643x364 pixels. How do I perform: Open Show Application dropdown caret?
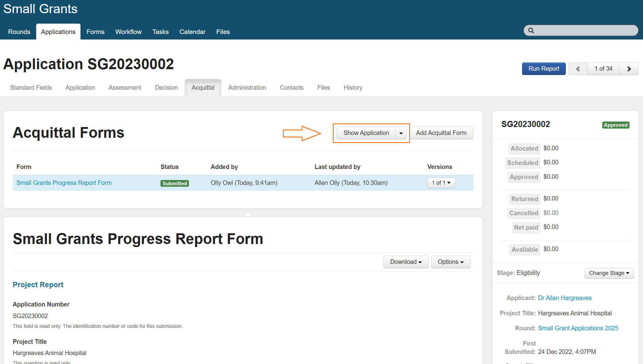[401, 133]
